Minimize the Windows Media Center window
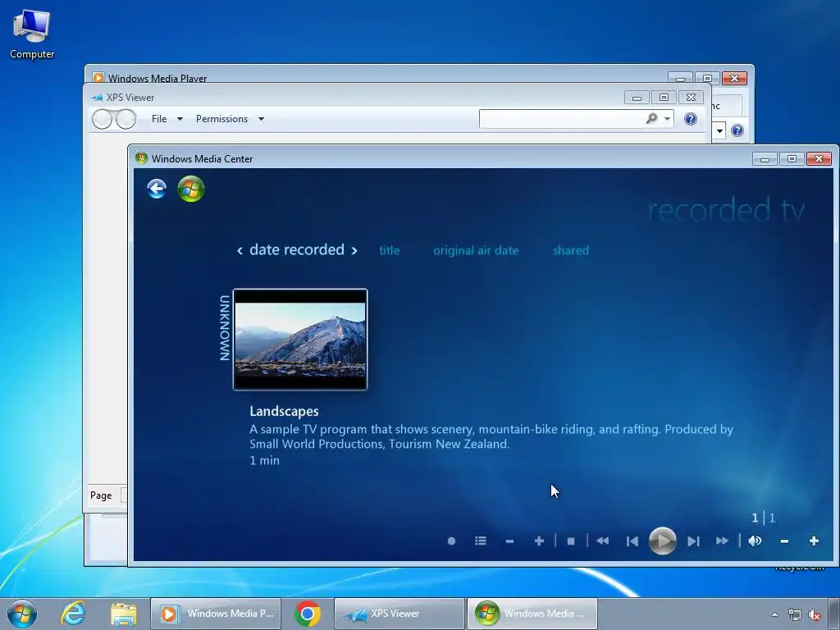Screen dimensions: 840x630 click(x=765, y=158)
